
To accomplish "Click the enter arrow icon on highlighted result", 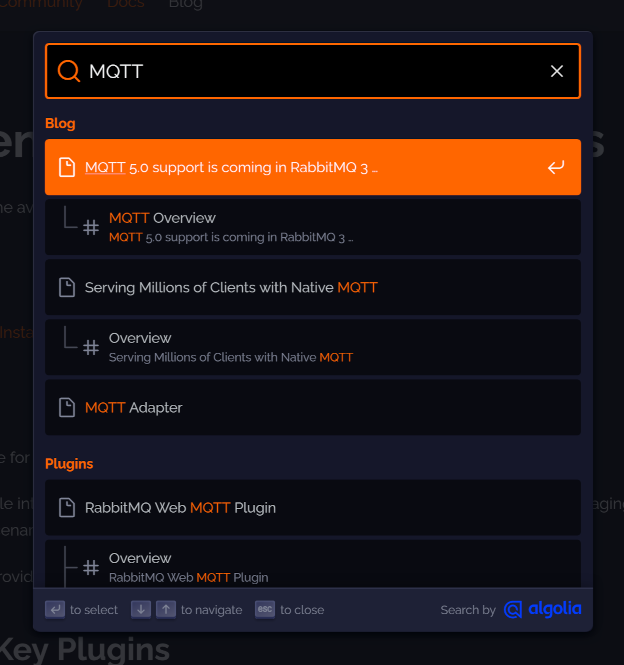I will (556, 167).
